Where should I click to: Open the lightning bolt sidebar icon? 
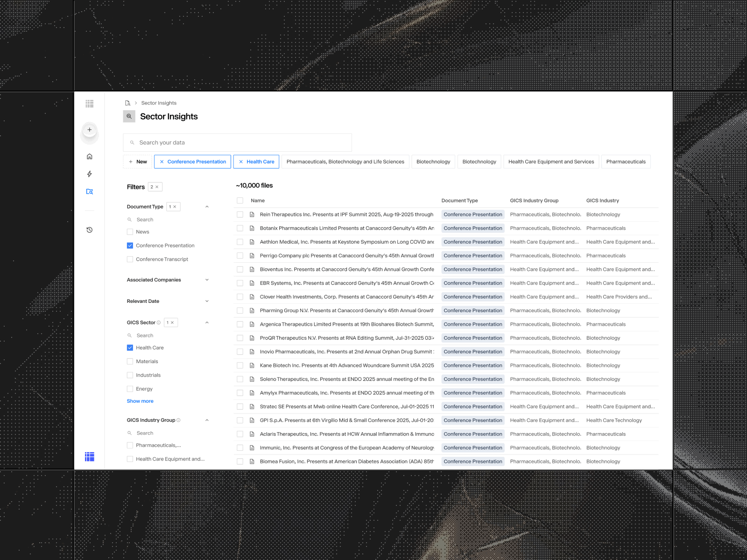[x=90, y=174]
